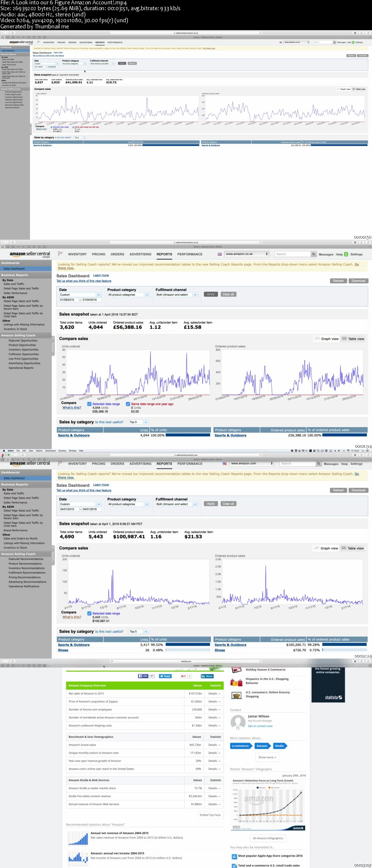Click the Clear all button in the amazon.com frame
Viewport: 372px width, 868px height.
[x=228, y=504]
